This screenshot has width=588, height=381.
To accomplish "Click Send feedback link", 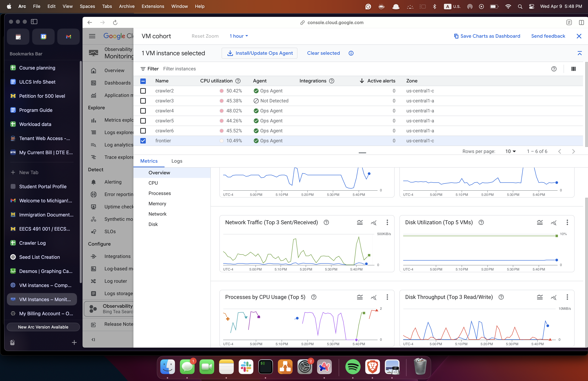I will point(548,36).
